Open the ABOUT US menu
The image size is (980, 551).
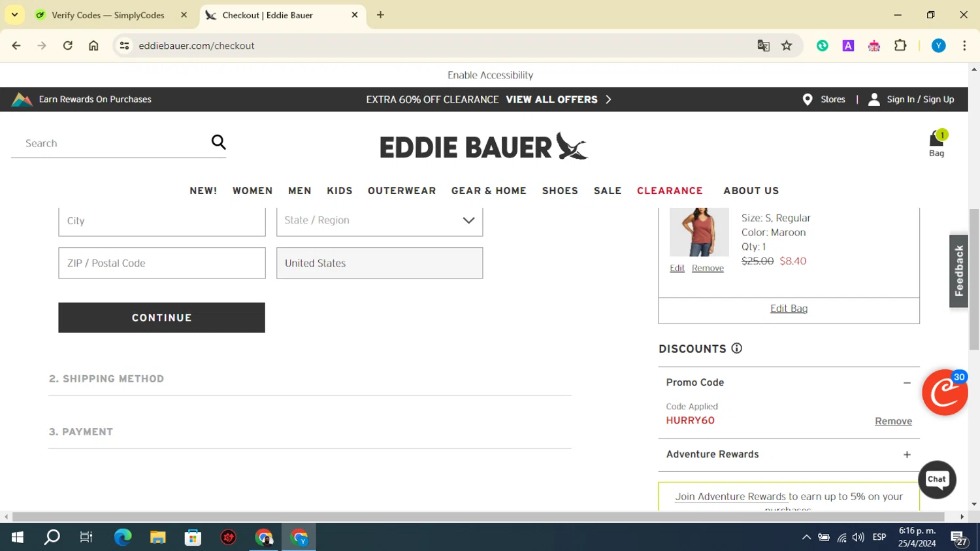click(x=751, y=191)
